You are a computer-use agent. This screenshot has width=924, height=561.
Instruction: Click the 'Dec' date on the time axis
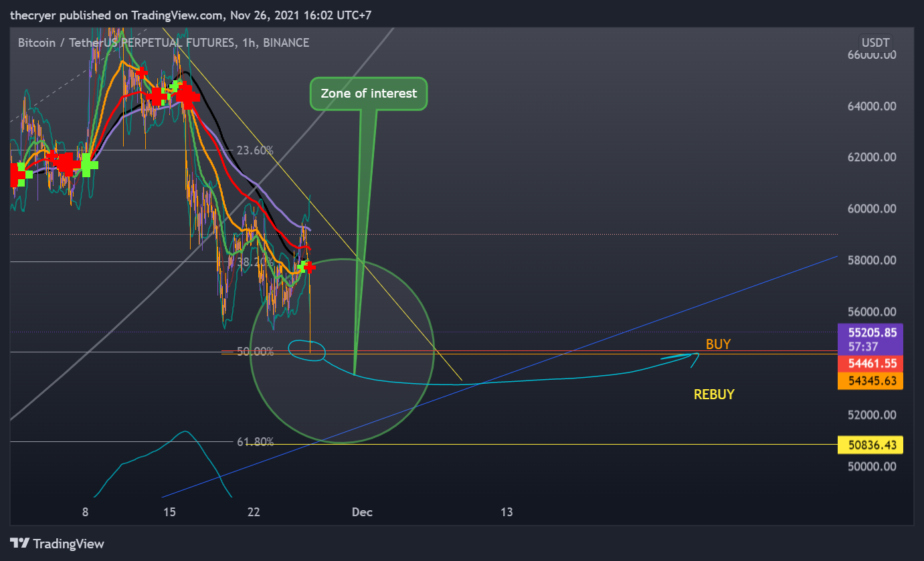(x=362, y=512)
